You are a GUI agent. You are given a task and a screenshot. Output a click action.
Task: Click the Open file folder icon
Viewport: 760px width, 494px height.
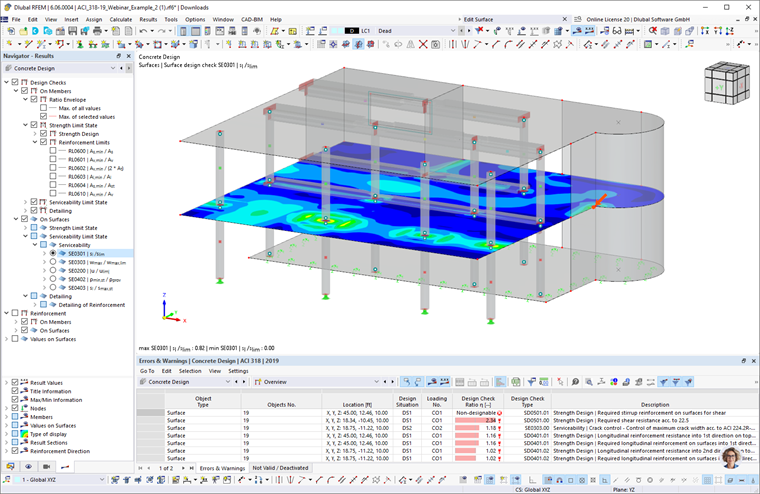click(23, 31)
